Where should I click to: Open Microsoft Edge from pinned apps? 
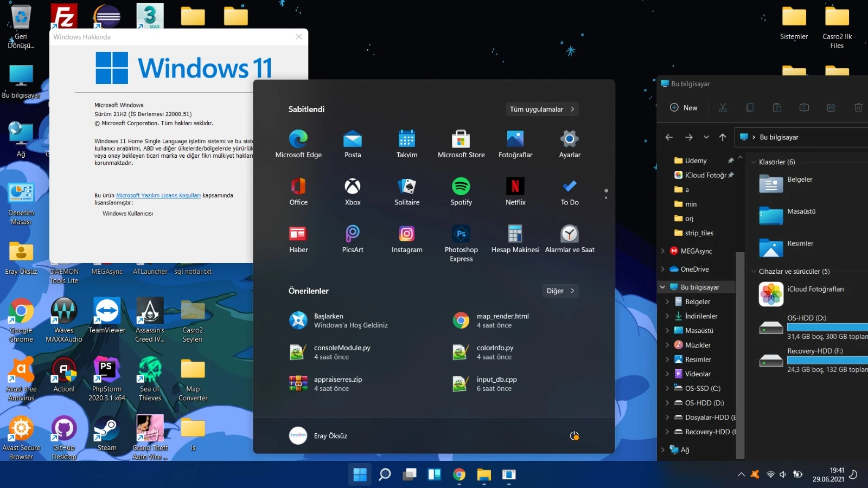pos(298,144)
